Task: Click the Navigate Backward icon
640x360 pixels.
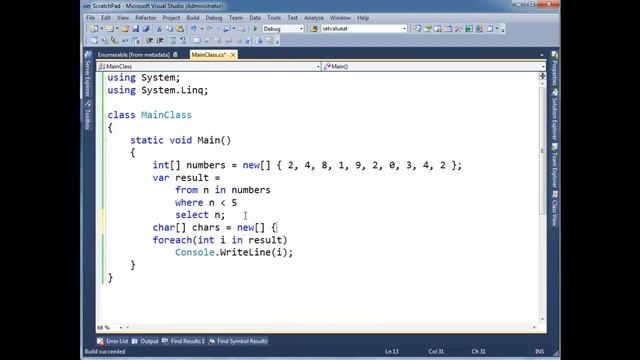Action: pyautogui.click(x=227, y=29)
